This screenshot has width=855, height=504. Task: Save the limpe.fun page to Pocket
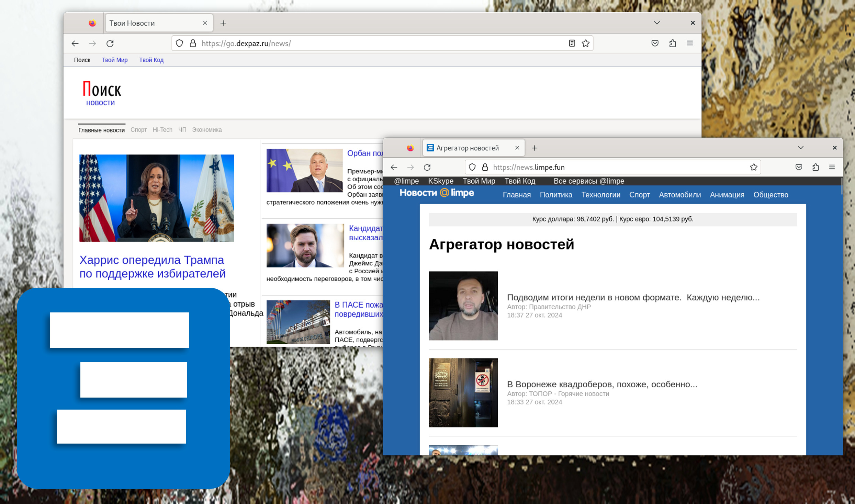(799, 167)
